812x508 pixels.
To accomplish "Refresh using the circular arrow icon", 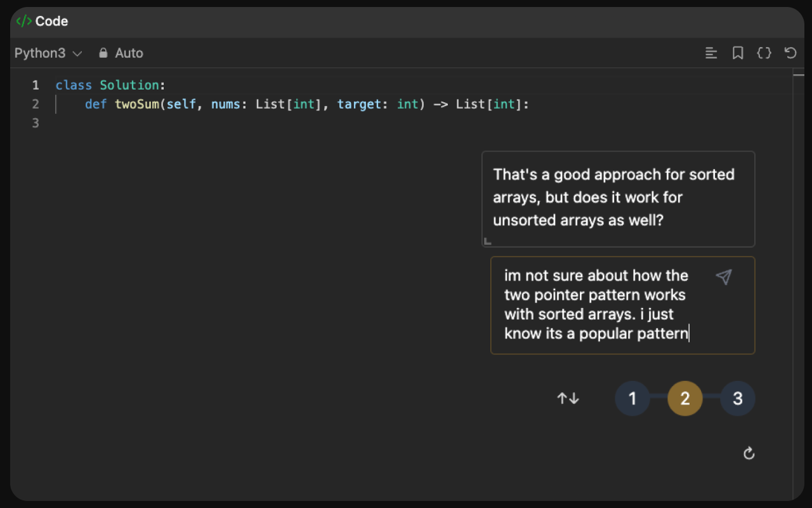I will (x=749, y=453).
